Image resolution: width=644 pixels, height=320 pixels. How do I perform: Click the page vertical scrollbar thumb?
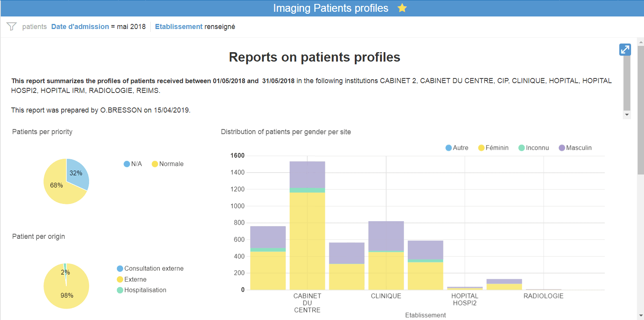coord(641,110)
